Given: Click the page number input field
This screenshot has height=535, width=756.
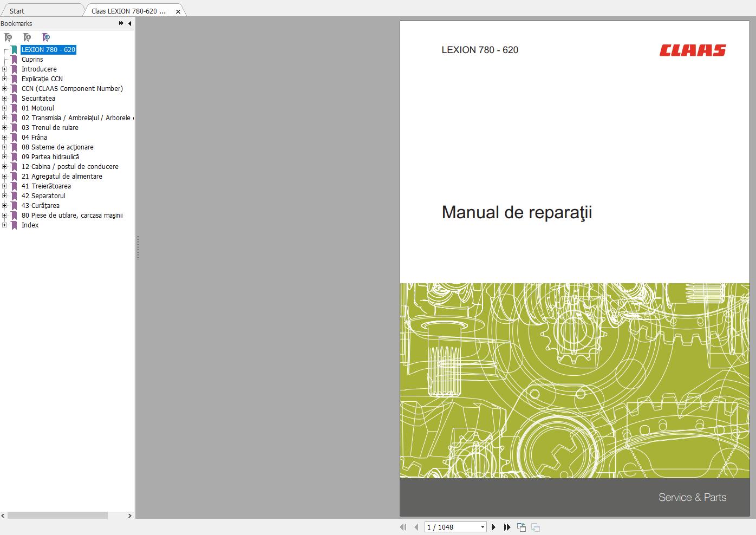Looking at the screenshot, I should [449, 526].
